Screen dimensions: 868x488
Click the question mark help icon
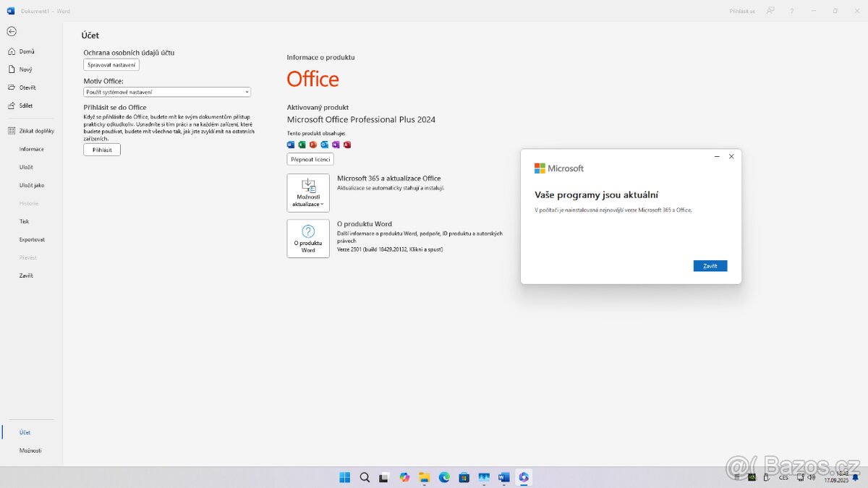(792, 11)
